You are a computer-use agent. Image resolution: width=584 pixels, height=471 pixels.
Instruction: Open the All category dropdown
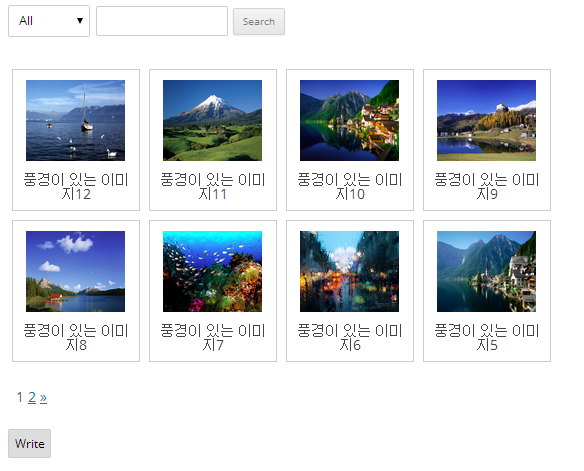(x=49, y=21)
